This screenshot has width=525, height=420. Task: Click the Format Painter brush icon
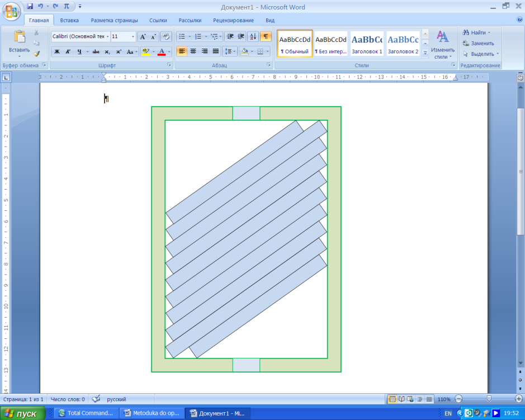point(36,54)
